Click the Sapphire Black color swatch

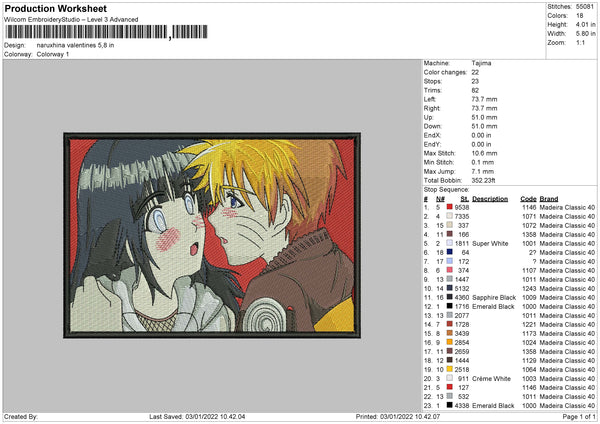pos(450,297)
